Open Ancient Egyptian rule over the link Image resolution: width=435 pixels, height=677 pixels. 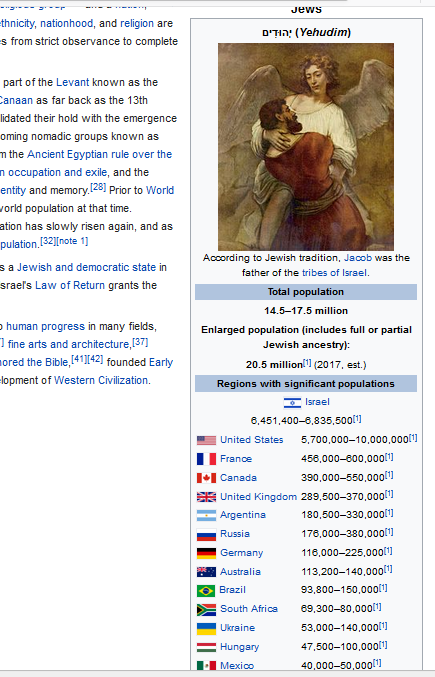click(x=100, y=154)
